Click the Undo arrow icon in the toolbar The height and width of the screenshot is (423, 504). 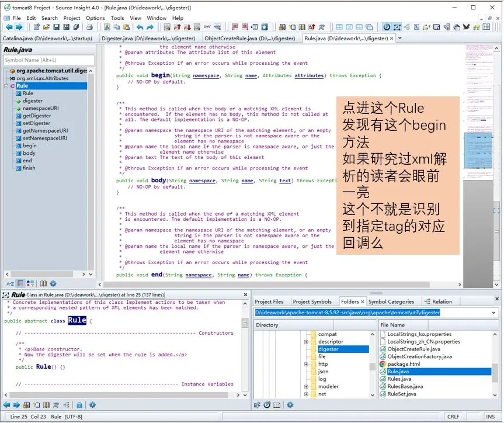pyautogui.click(x=140, y=27)
